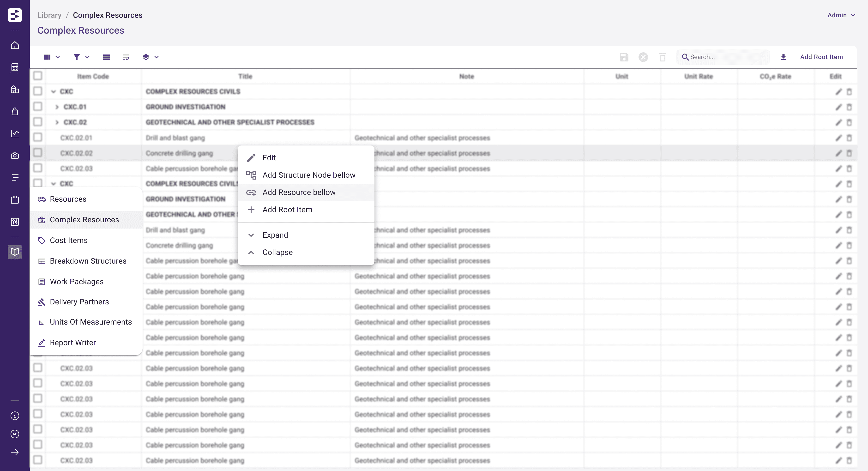Expand the CXC.01 tree node
Image resolution: width=868 pixels, height=471 pixels.
pos(57,107)
